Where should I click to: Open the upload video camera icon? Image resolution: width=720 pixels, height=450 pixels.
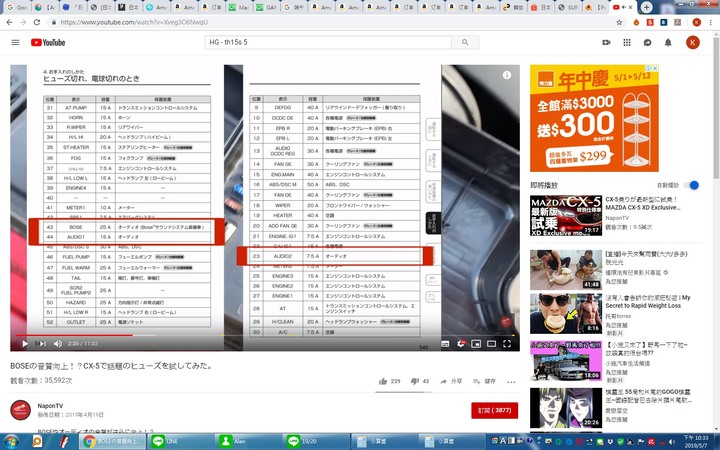[606, 42]
